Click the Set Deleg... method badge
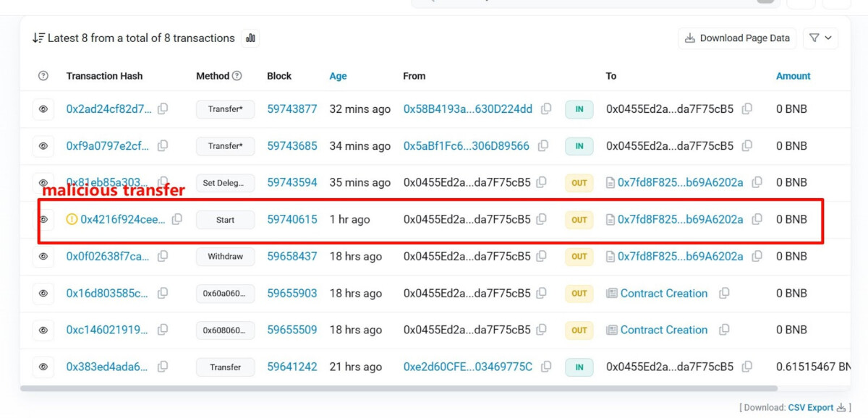Screen dimensions: 868x418 point(226,183)
